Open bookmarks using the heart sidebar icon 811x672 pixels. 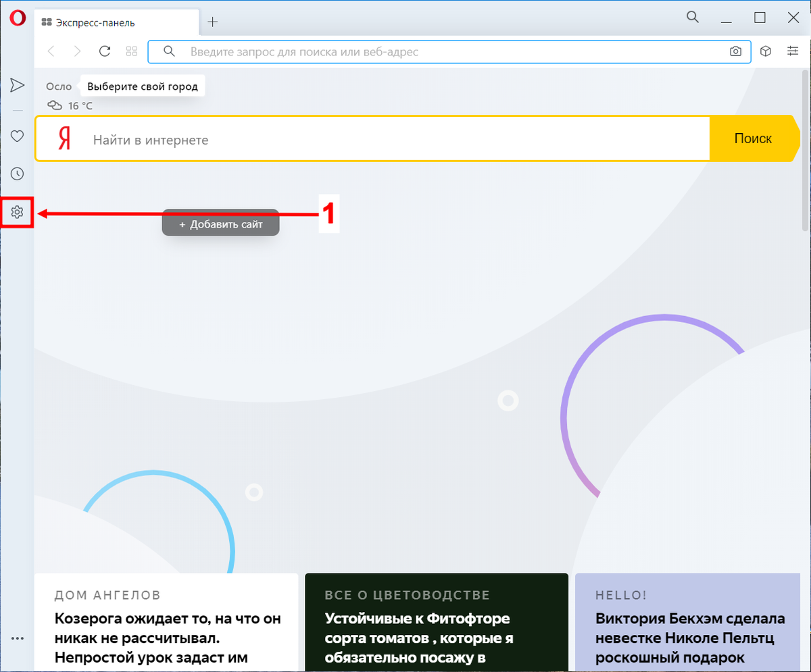[17, 136]
